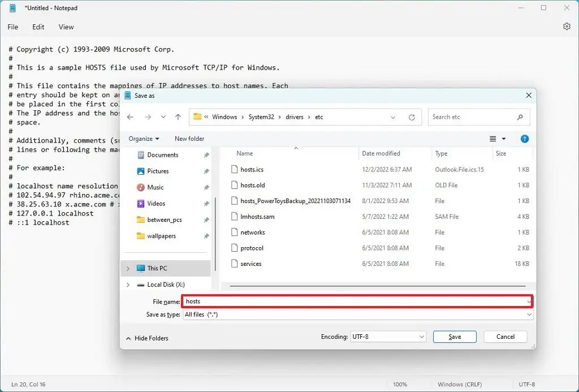This screenshot has width=579, height=392.
Task: Sort files by clicking the Name column header
Action: tap(244, 153)
